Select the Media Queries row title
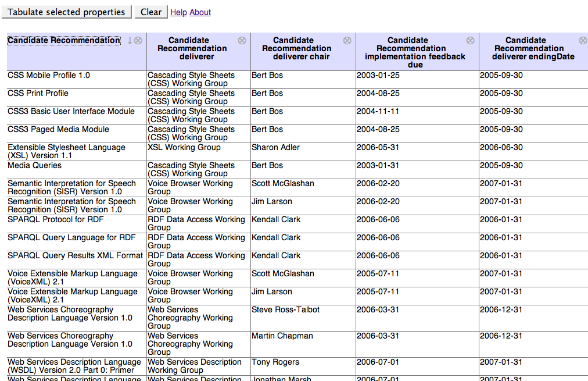Screen dimensions: 588x381 pos(34,166)
